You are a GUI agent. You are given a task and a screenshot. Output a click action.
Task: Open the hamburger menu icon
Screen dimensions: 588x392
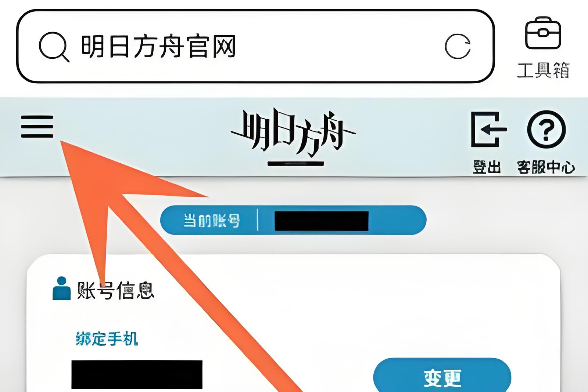[37, 127]
